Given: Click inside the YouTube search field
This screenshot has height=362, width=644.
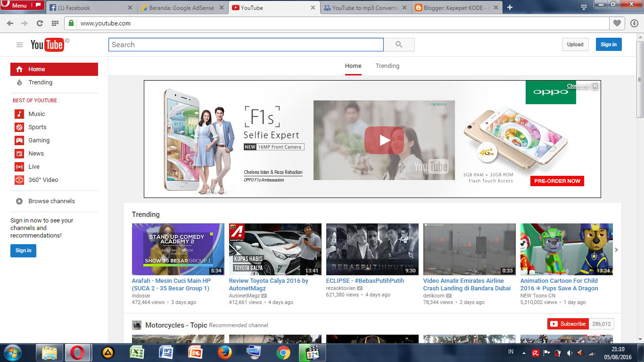Looking at the screenshot, I should [x=245, y=44].
